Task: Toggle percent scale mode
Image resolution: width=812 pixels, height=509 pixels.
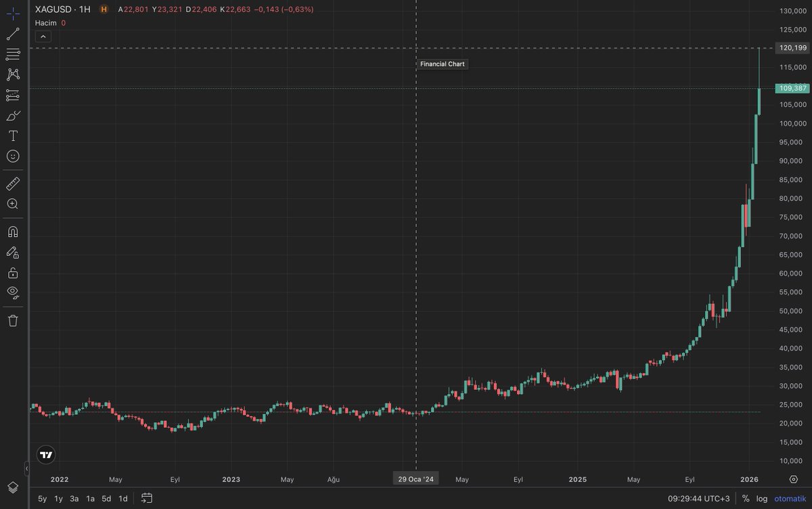Action: (x=746, y=498)
